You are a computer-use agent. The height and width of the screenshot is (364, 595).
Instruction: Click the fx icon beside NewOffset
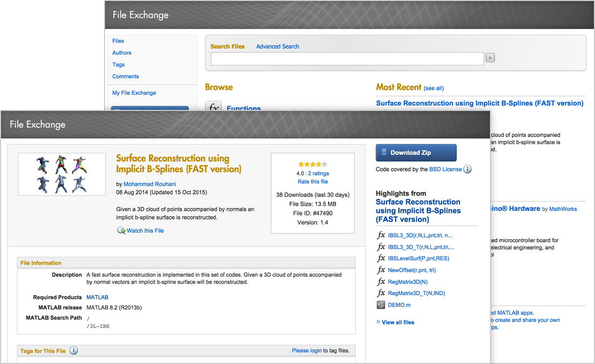[x=381, y=270]
